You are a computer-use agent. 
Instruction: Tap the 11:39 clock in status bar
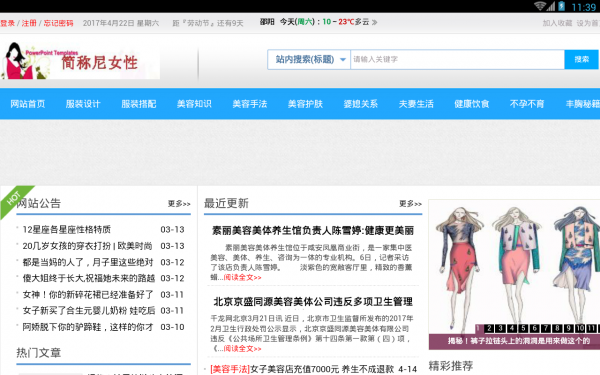click(x=584, y=7)
